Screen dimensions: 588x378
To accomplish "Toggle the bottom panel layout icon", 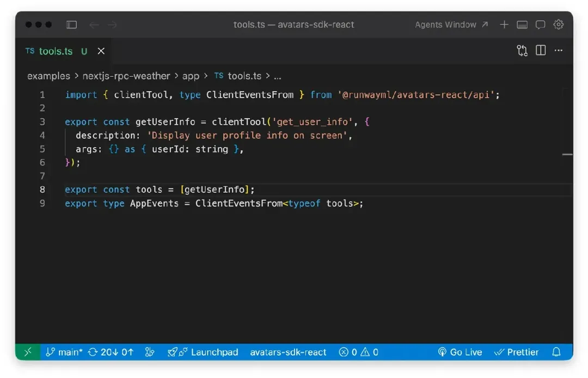I will (522, 25).
